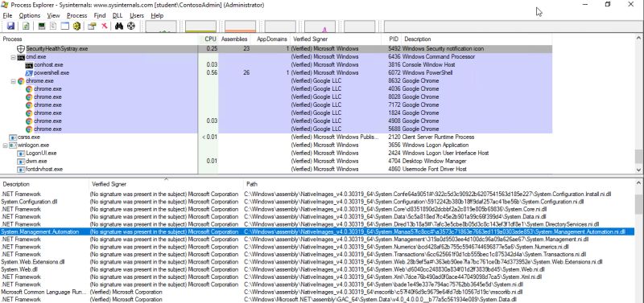Select the crosshair Find Window's Process icon
This screenshot has width=644, height=303.
click(x=131, y=27)
